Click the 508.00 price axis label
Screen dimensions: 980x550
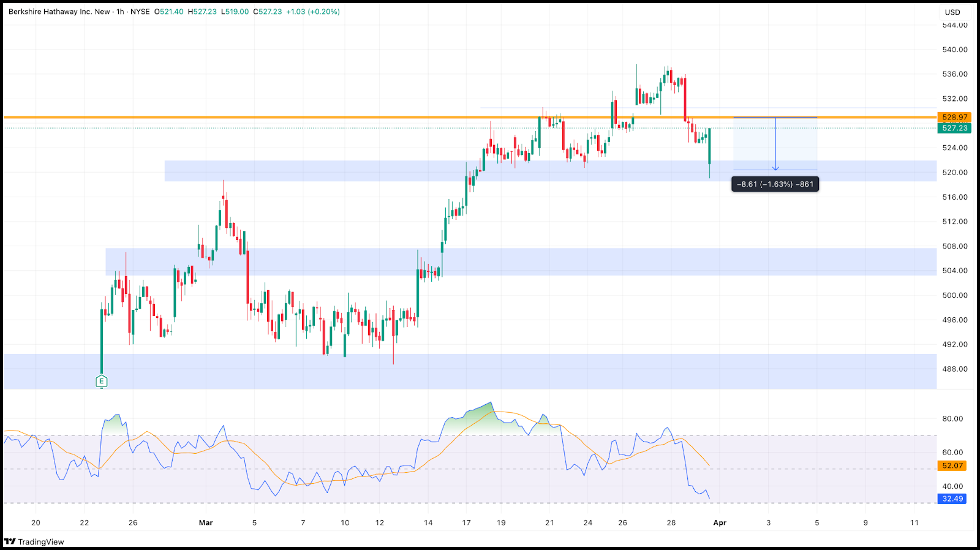click(955, 246)
